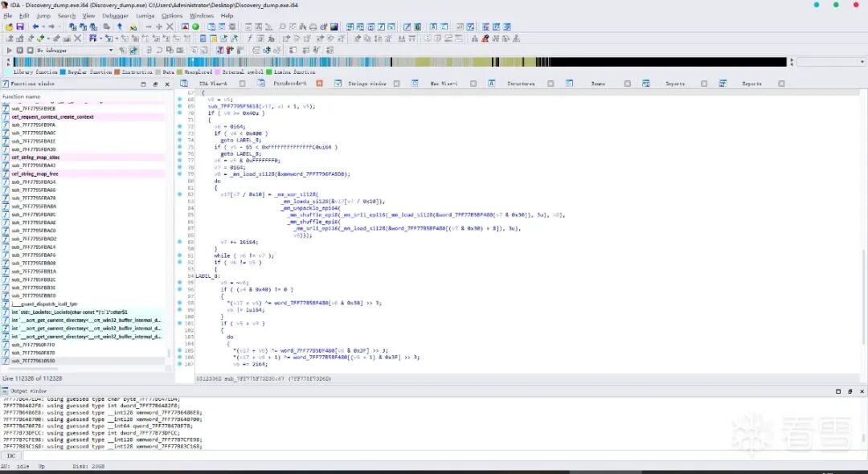This screenshot has width=868, height=474.
Task: Open the No debugger dropdown
Action: click(x=75, y=51)
